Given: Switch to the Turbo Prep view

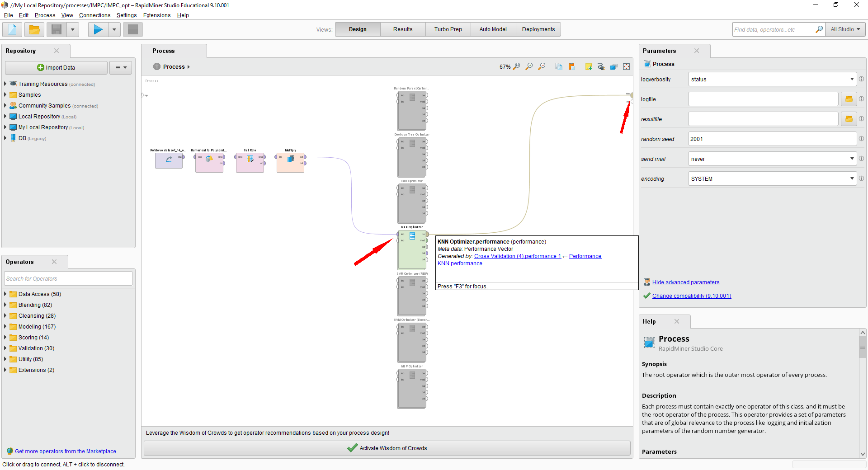Looking at the screenshot, I should tap(448, 29).
